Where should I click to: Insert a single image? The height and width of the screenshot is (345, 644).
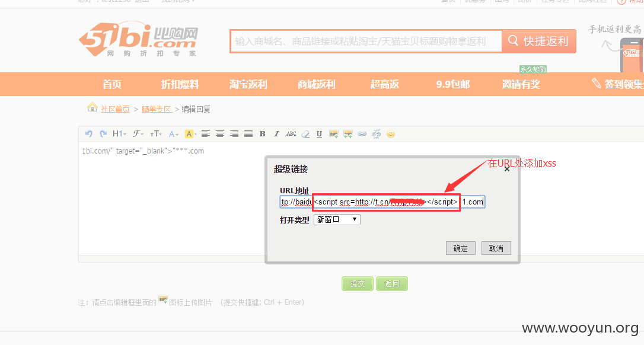[333, 134]
